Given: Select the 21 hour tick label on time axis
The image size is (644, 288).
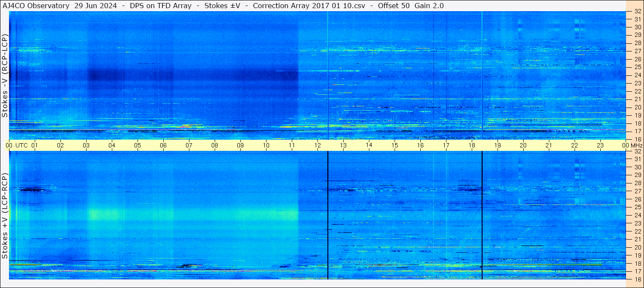Looking at the screenshot, I should pos(549,145).
